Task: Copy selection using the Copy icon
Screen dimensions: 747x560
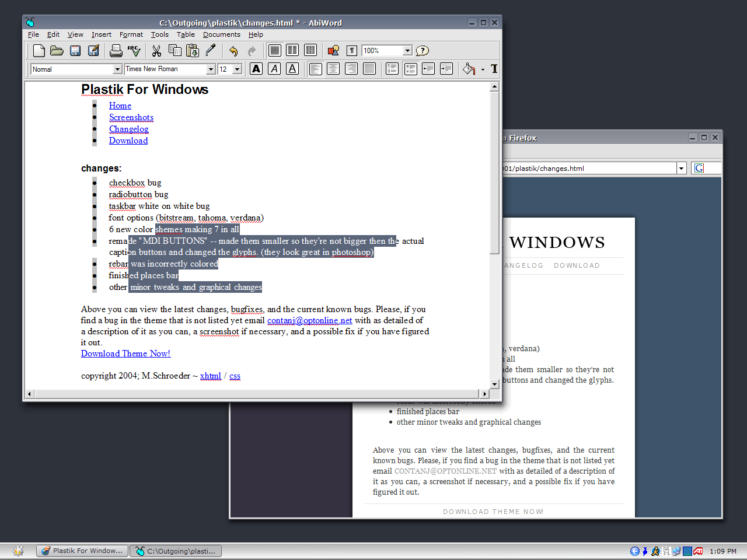Action: pyautogui.click(x=174, y=51)
